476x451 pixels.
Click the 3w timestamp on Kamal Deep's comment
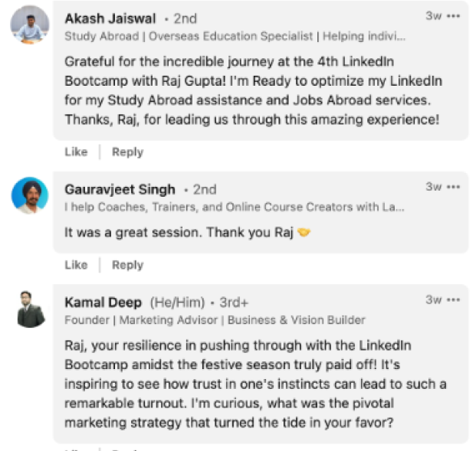tap(433, 300)
